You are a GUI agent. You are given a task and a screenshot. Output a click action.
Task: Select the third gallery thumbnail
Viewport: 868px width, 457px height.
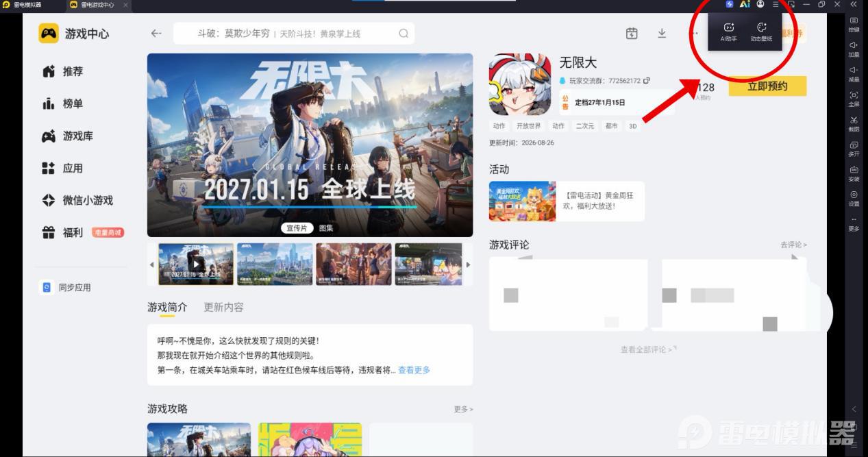[x=354, y=264]
